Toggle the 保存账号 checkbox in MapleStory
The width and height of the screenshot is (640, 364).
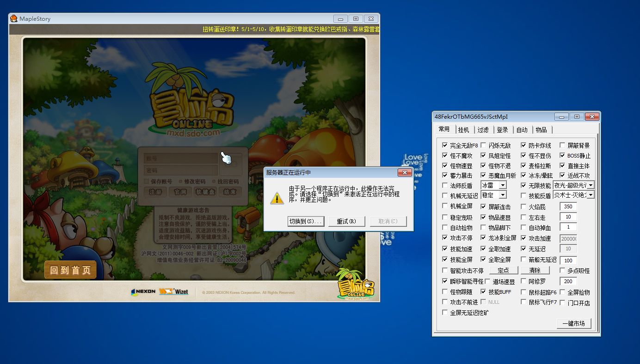click(x=147, y=182)
